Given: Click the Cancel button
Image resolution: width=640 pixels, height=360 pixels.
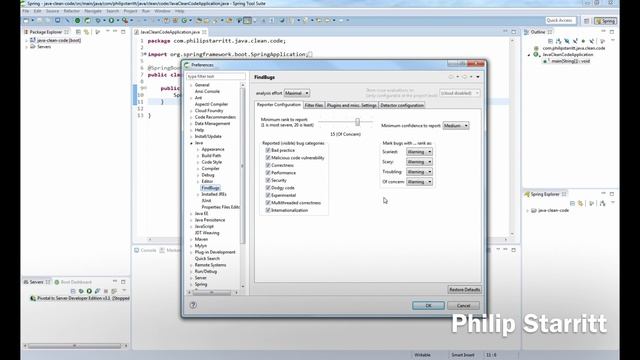Looking at the screenshot, I should tap(463, 305).
